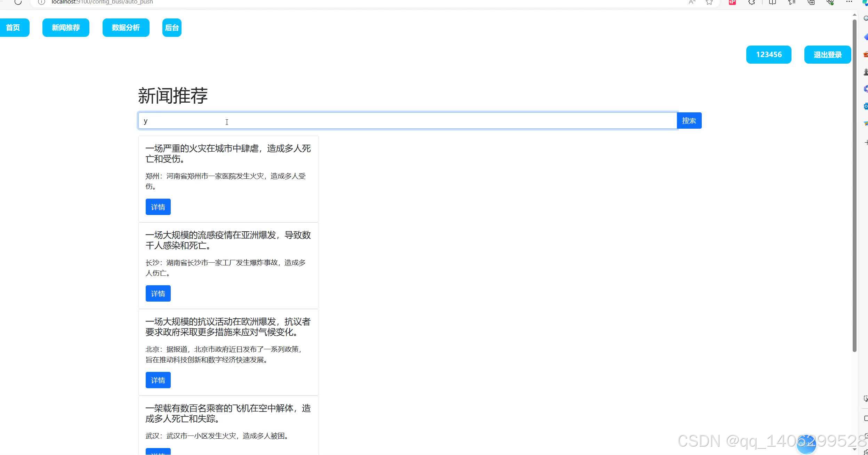Screen dimensions: 868x455
Task: Open browser settings and more menu
Action: click(x=849, y=2)
